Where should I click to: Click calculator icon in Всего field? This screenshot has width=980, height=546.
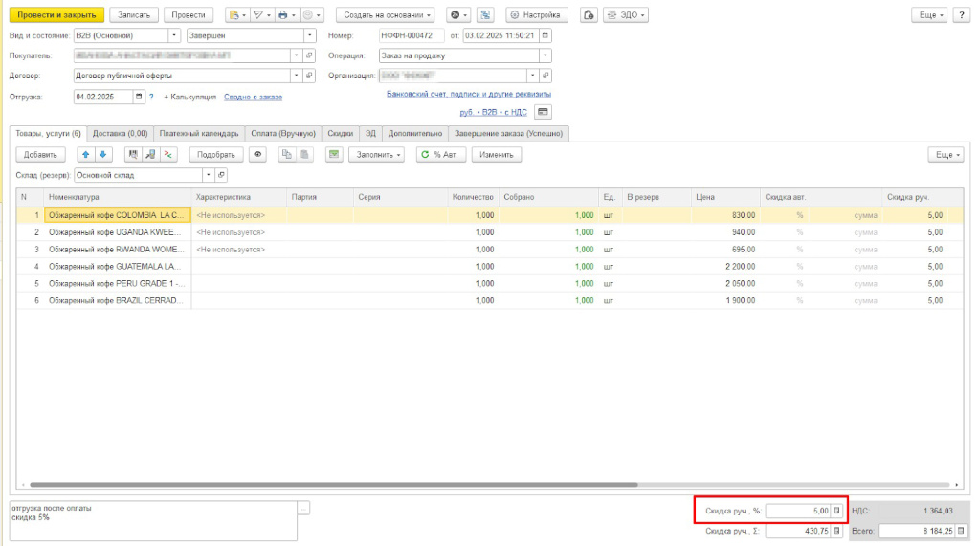pyautogui.click(x=961, y=531)
